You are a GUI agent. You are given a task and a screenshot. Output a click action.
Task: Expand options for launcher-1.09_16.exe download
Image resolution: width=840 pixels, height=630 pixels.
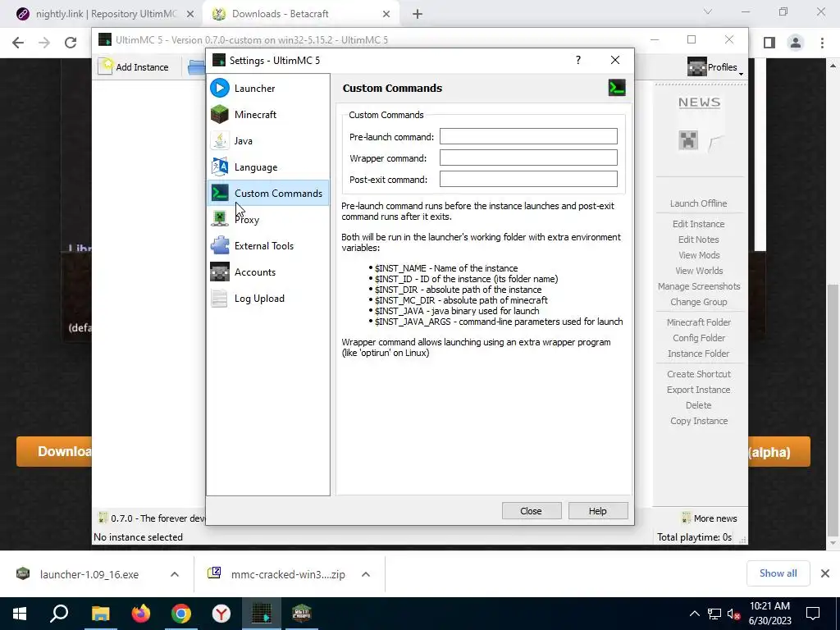click(174, 574)
